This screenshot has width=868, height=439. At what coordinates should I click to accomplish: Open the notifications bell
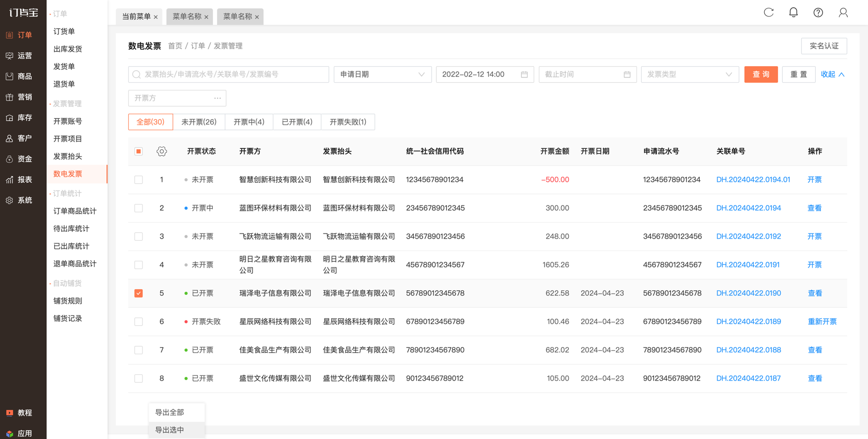(794, 12)
